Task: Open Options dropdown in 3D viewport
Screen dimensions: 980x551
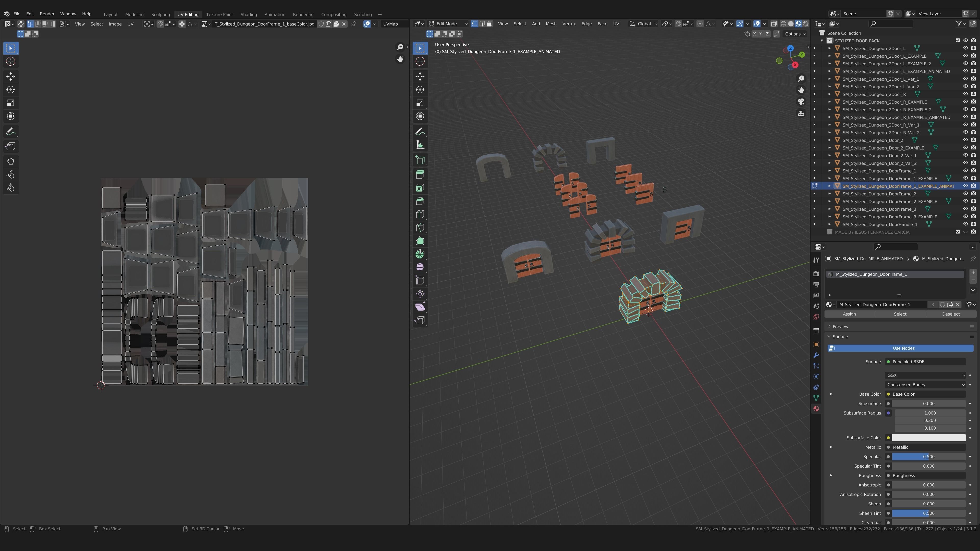Action: tap(795, 34)
